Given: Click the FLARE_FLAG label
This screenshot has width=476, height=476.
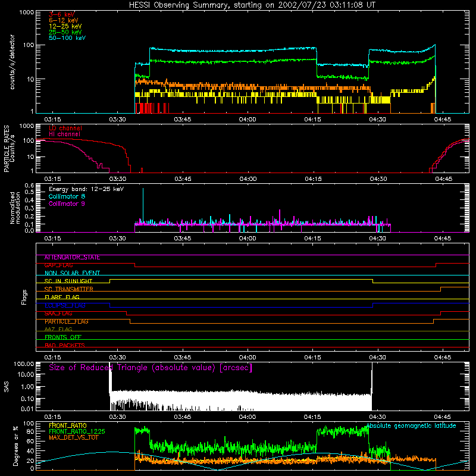Looking at the screenshot, I should click(x=62, y=297).
